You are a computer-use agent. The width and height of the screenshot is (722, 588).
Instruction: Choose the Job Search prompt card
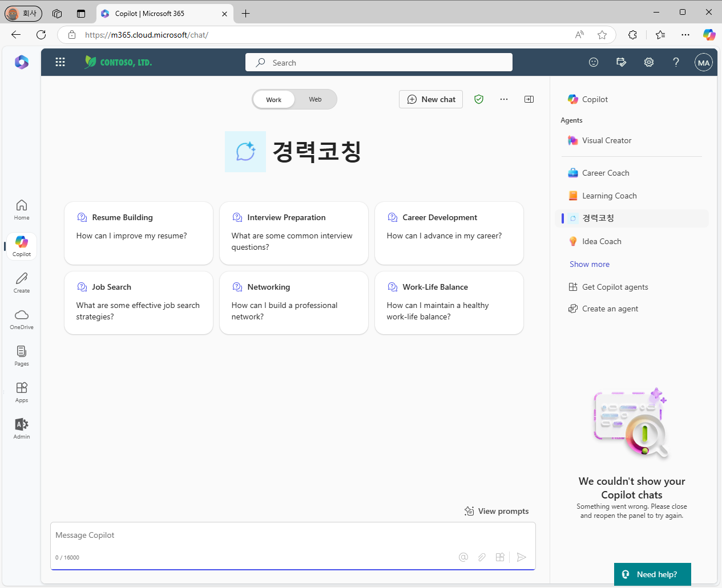click(x=139, y=303)
